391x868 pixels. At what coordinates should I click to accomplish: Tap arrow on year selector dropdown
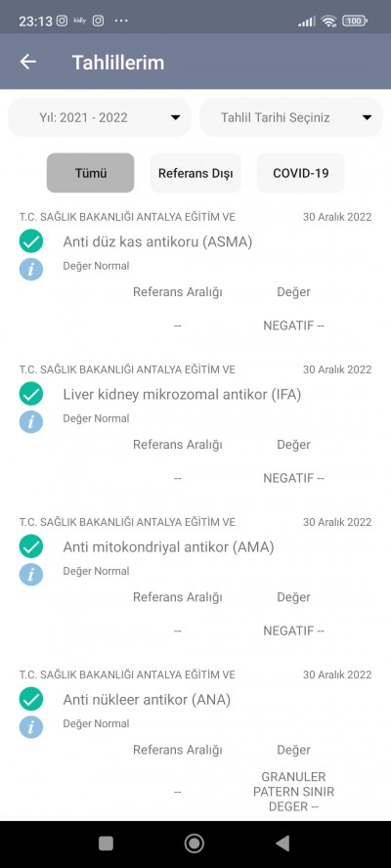pyautogui.click(x=176, y=117)
